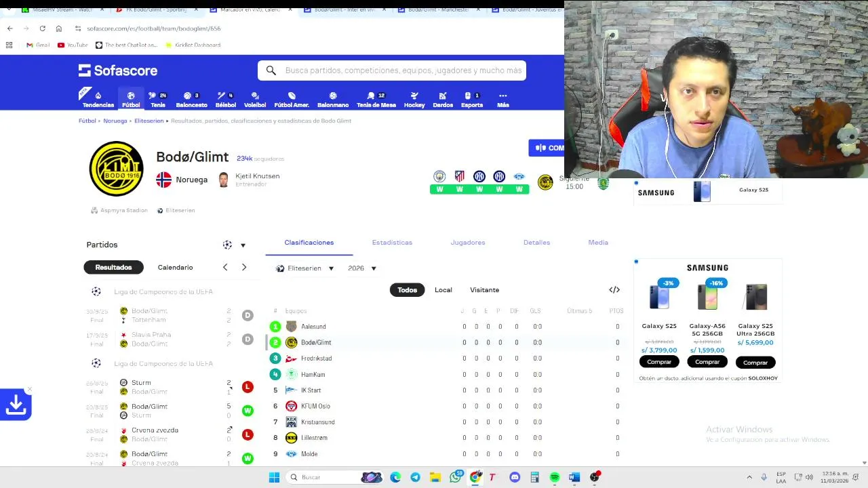Show hidden system tray icons
Viewport: 868px width, 488px height.
[749, 477]
